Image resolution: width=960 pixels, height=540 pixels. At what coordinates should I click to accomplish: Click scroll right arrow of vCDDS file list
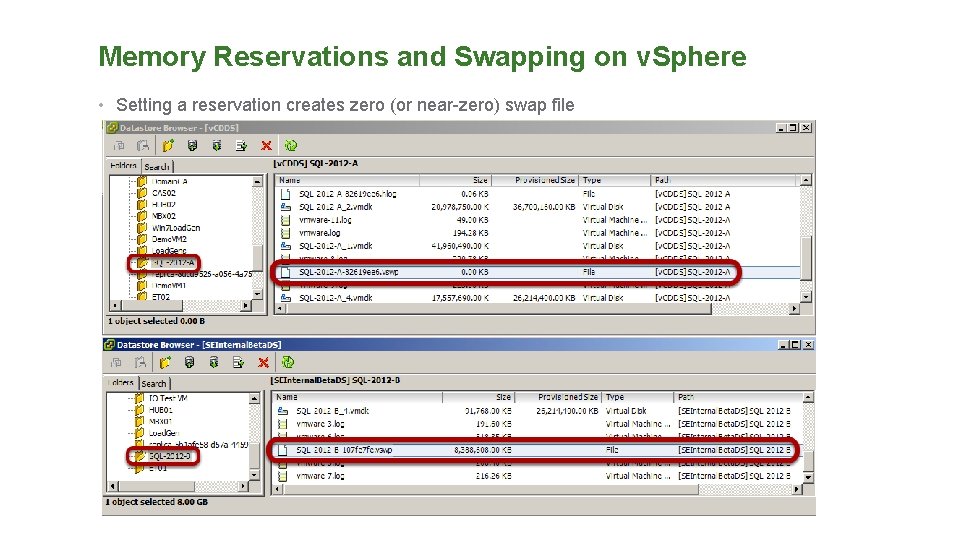[x=794, y=309]
